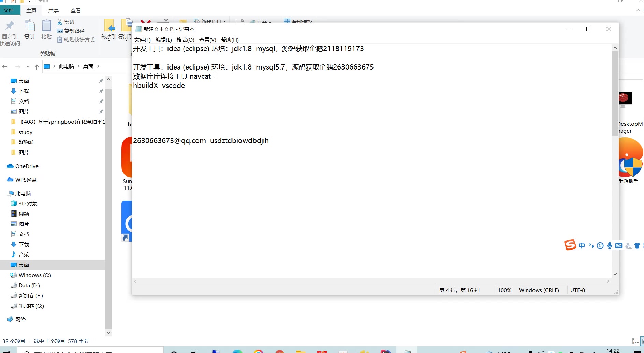Switch Explorer to details view icon

pos(635,341)
